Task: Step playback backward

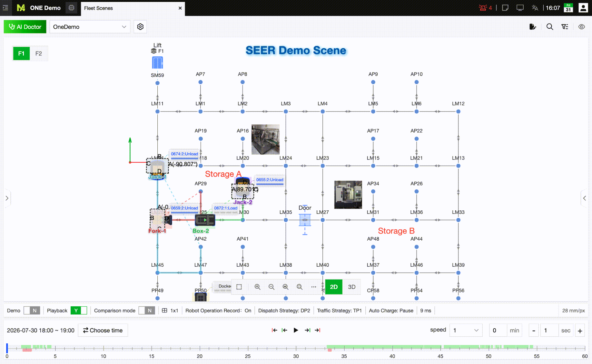Action: point(284,330)
